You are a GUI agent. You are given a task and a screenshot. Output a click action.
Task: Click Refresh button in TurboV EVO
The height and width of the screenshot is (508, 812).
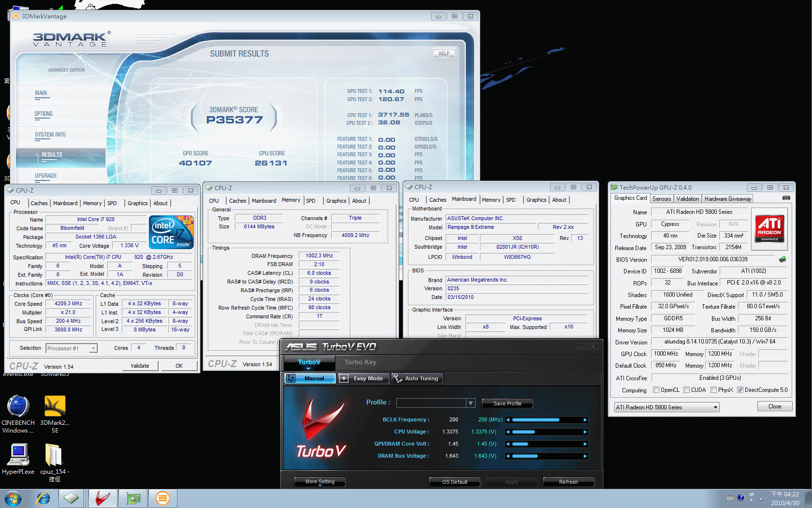coord(569,482)
